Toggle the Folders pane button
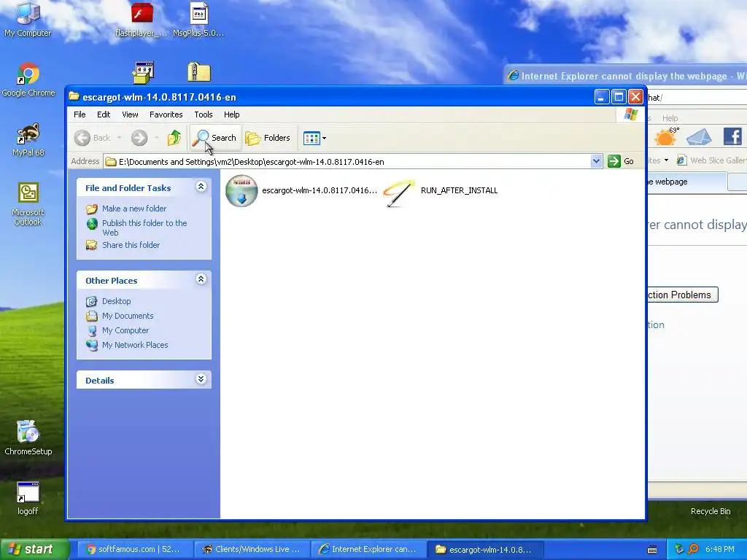 tap(268, 138)
